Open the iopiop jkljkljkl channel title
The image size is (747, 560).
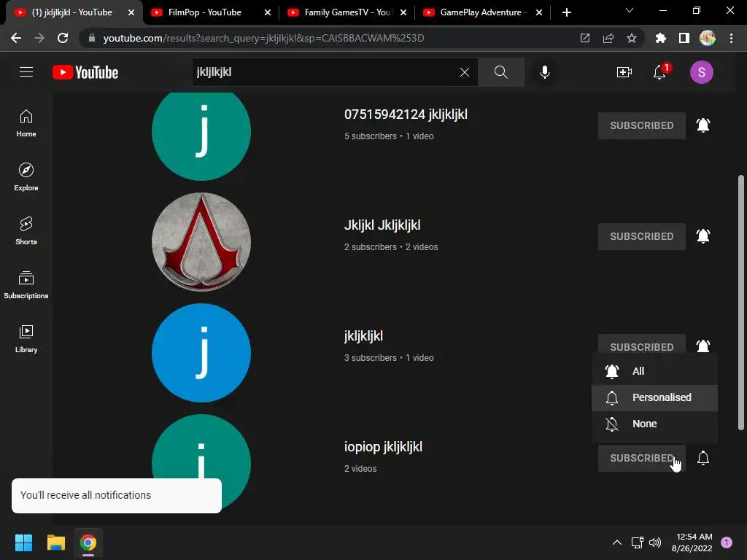tap(383, 447)
